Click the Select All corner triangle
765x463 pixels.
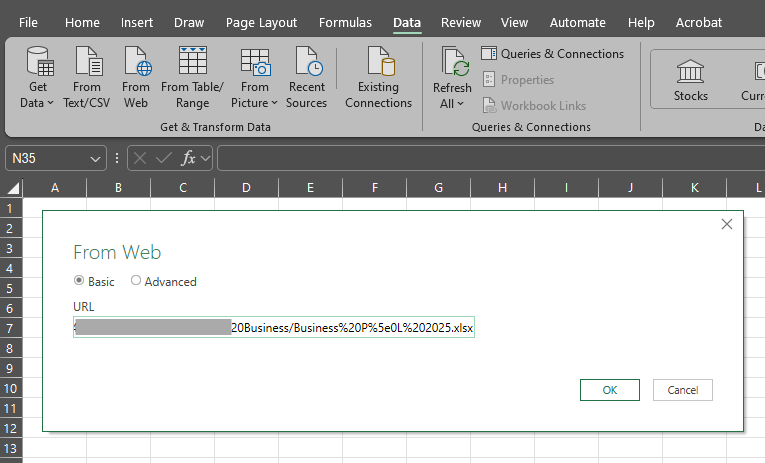click(13, 188)
